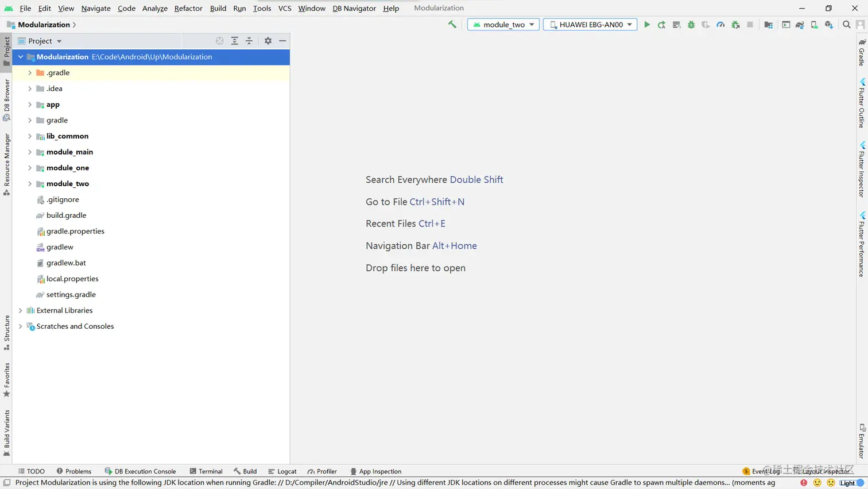This screenshot has height=489, width=868.
Task: Expand the module_one folder
Action: coord(30,168)
